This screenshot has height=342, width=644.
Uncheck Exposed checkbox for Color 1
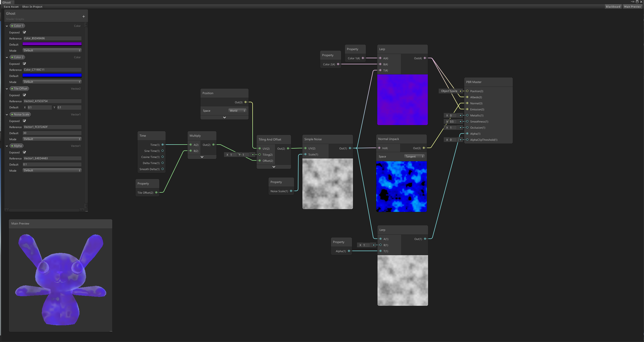click(25, 32)
